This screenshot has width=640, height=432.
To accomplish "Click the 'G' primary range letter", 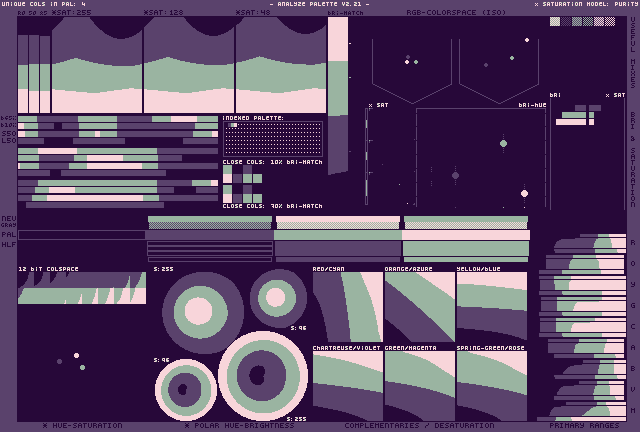I will (633, 305).
